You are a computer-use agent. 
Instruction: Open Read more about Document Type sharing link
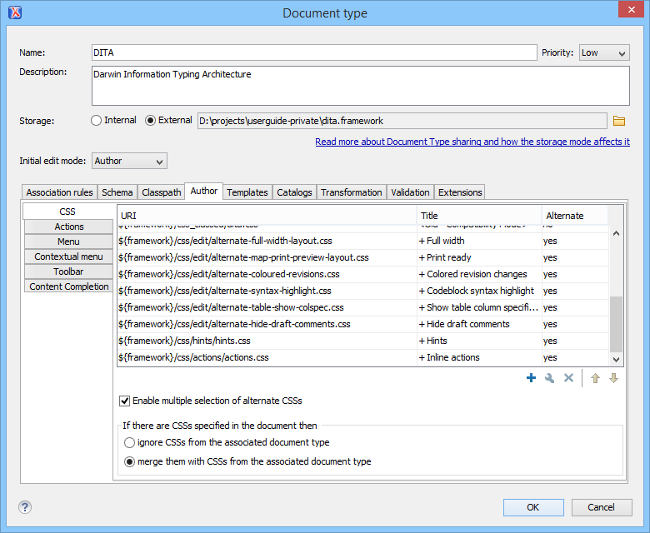click(472, 142)
